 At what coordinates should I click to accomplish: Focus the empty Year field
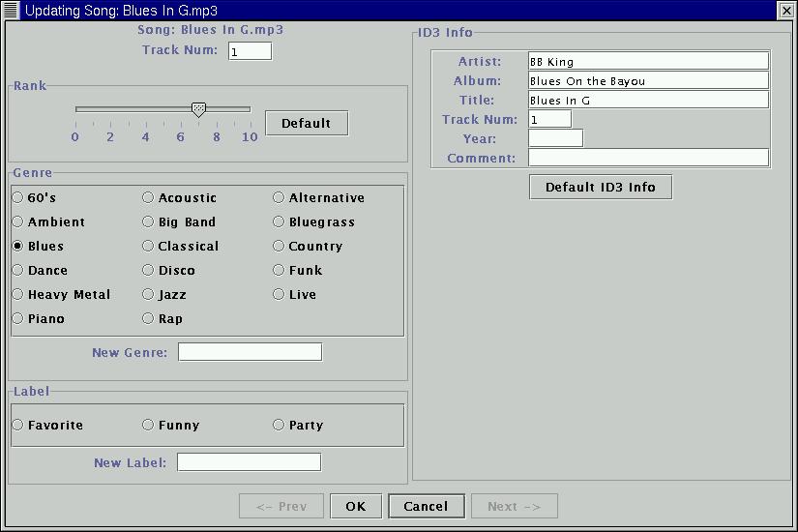(555, 138)
